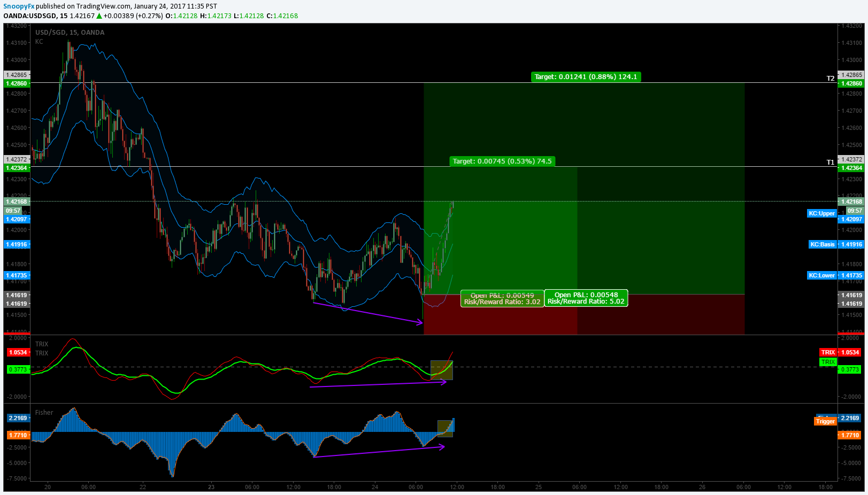Click the 1.7710 value on left scale
The width and height of the screenshot is (868, 495).
tap(18, 435)
